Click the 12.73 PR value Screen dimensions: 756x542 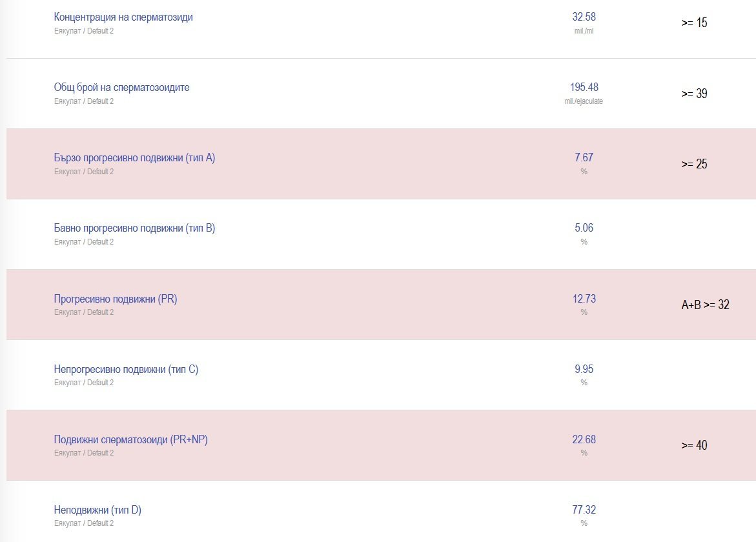[x=584, y=298]
